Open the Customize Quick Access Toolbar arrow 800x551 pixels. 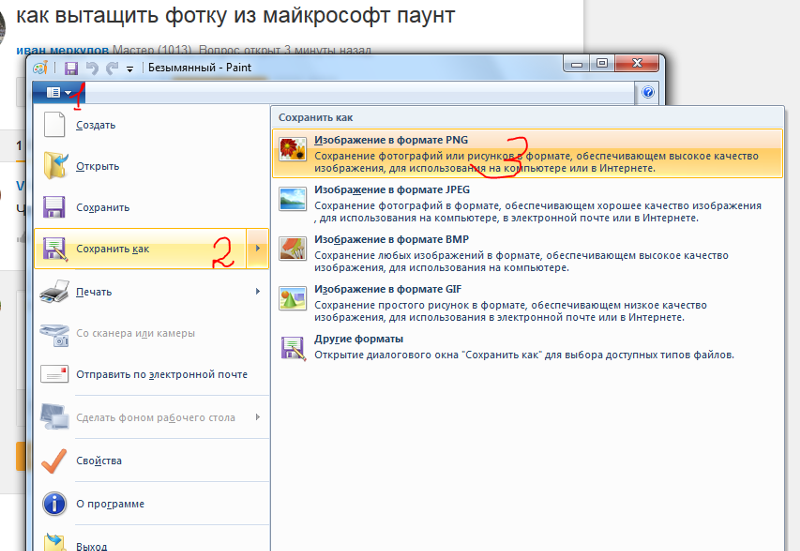130,69
